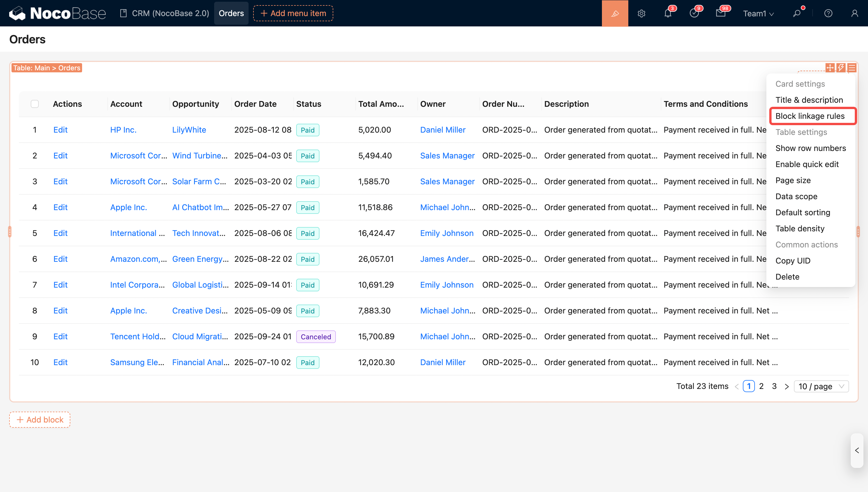Toggle Show row numbers setting
Viewport: 868px width, 492px height.
point(811,148)
